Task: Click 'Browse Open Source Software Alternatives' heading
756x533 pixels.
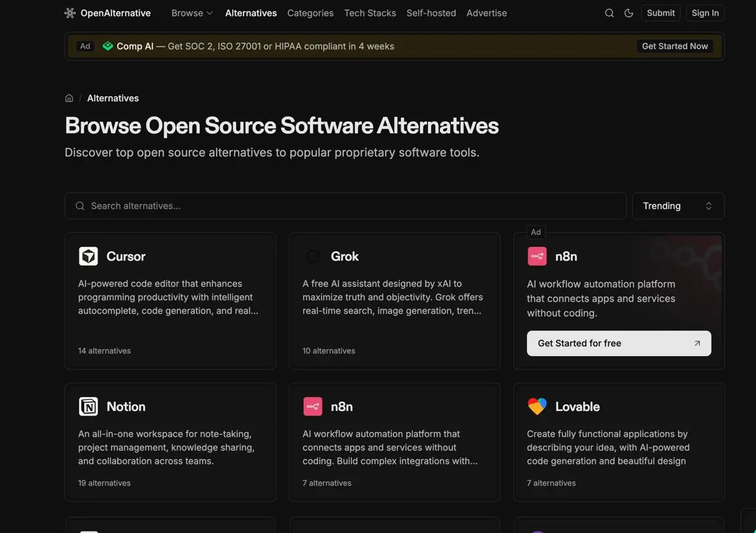Action: point(282,125)
